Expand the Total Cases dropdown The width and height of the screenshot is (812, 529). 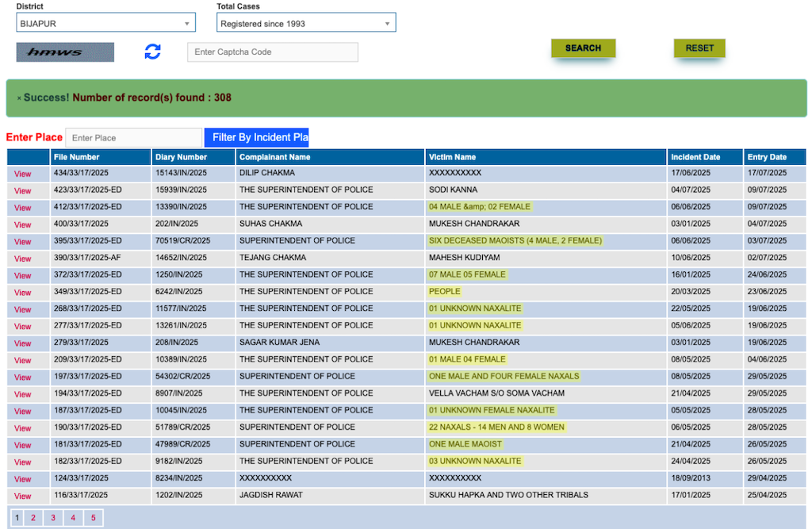306,24
